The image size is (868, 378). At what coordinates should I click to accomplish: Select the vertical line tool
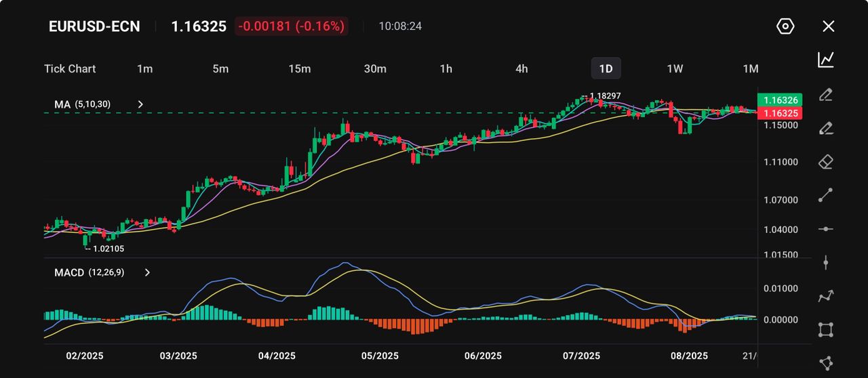click(x=825, y=263)
